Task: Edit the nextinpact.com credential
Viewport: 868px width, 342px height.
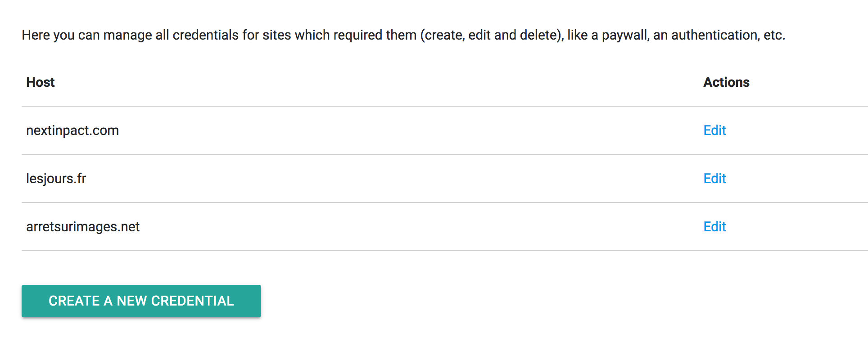Action: click(x=714, y=130)
